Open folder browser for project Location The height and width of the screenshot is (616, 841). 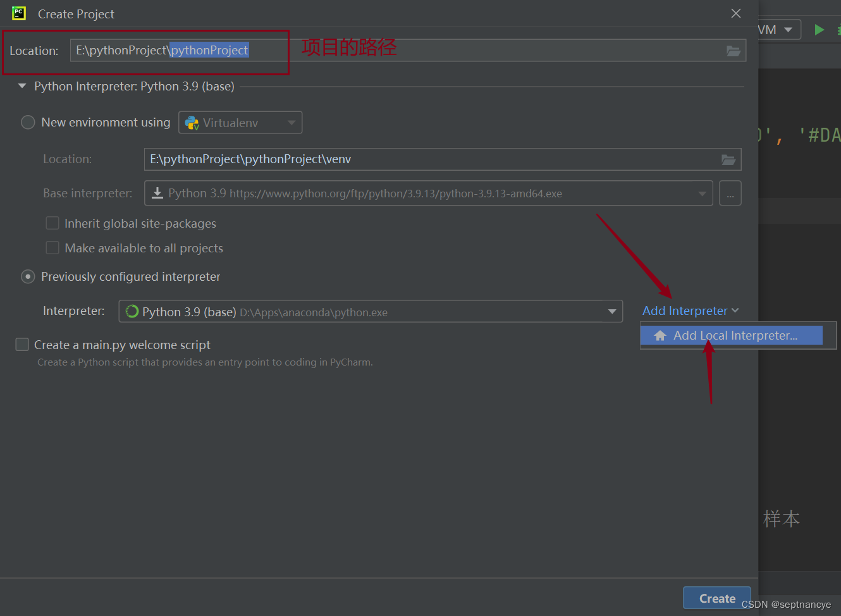(734, 51)
